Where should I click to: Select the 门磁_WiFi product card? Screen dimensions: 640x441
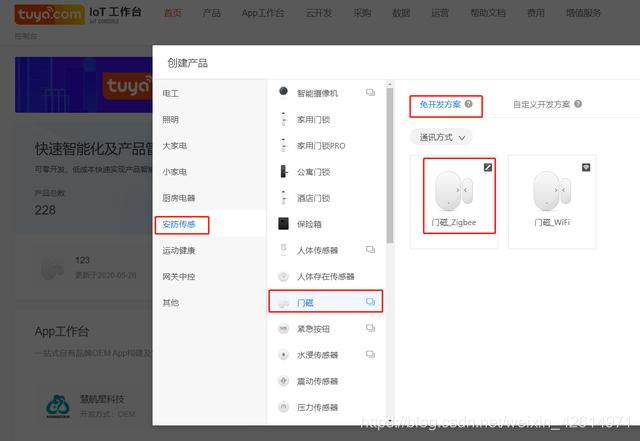click(x=552, y=202)
